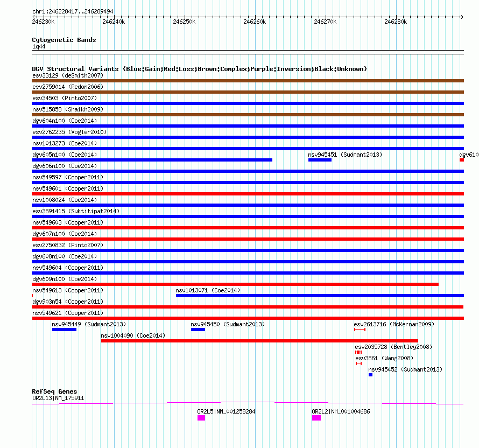Open nsv945451 (Sudmant2013) label
Viewport: 479px width, 448px height.
point(345,155)
